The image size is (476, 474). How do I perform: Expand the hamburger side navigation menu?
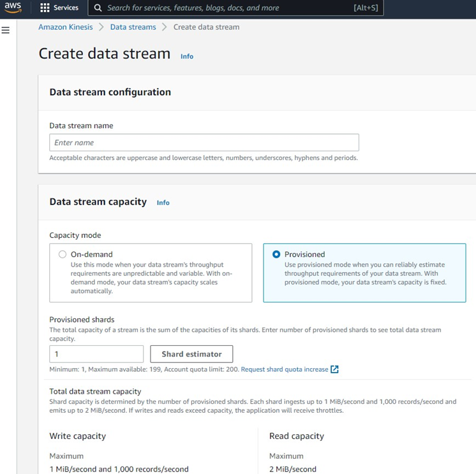click(6, 30)
